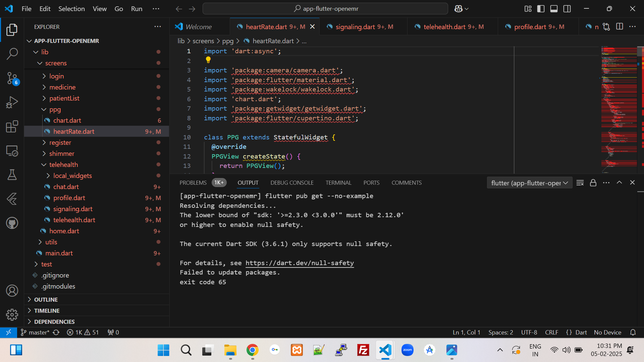Open the Search view in activity bar
The width and height of the screenshot is (644, 362).
point(12,54)
